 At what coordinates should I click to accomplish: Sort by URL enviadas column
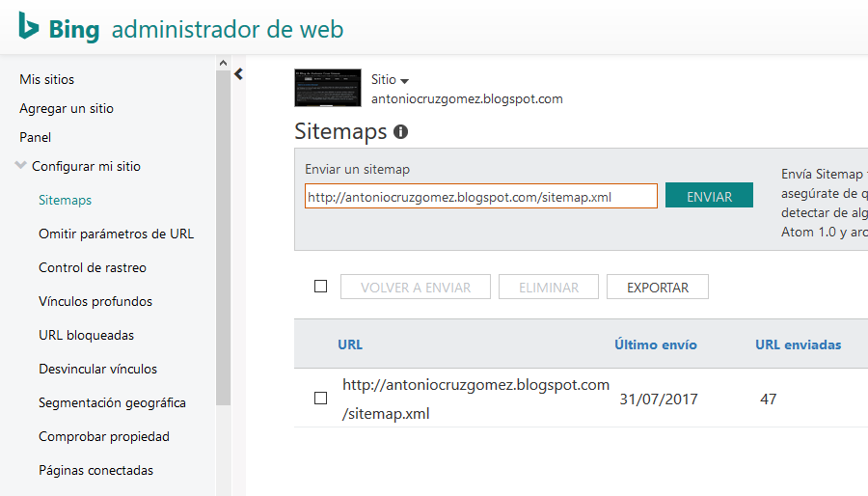coord(799,344)
